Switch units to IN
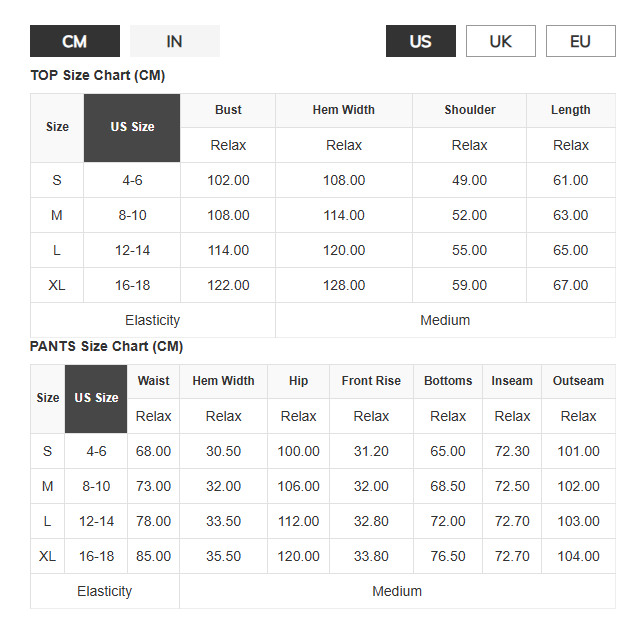The height and width of the screenshot is (632, 639). [175, 41]
